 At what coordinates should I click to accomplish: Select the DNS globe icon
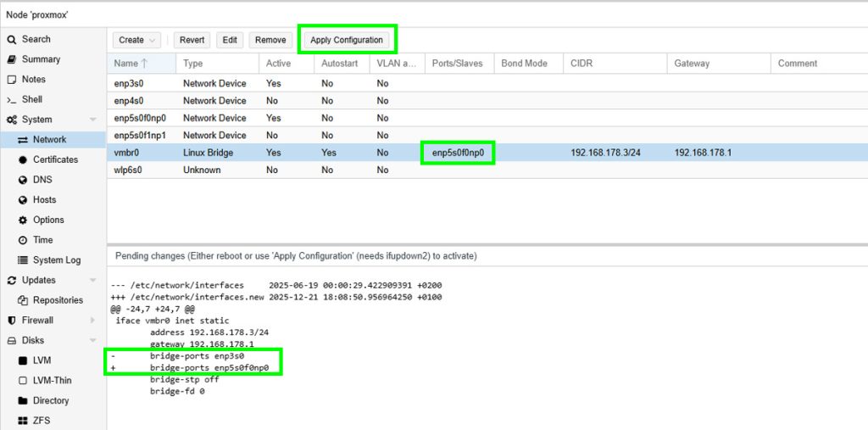24,180
